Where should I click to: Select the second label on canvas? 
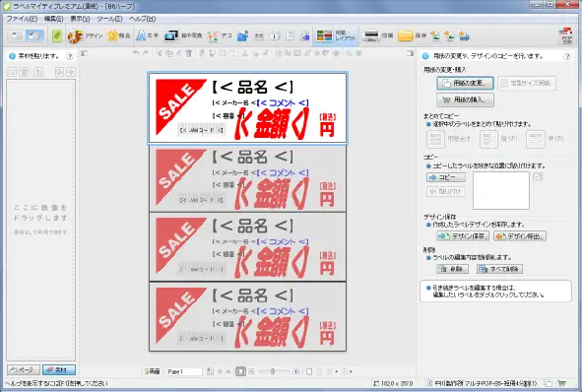point(247,178)
